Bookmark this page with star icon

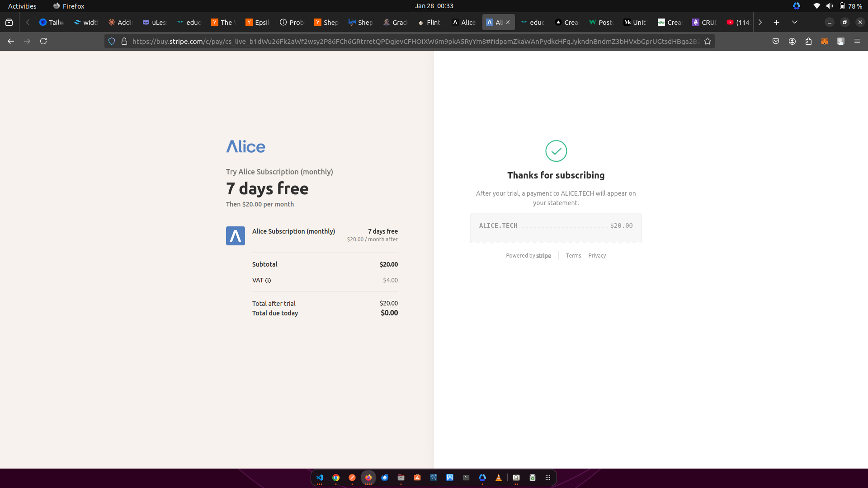(708, 41)
